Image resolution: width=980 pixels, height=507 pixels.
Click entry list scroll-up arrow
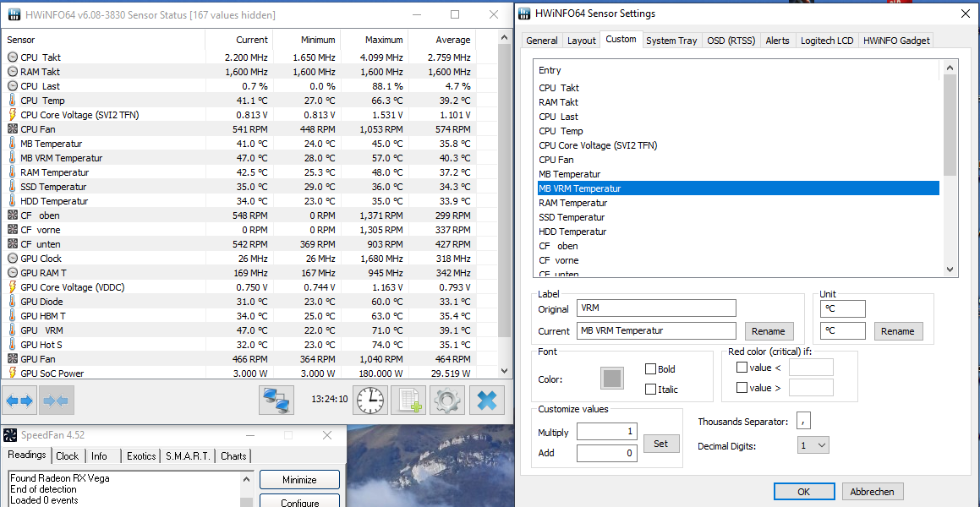[950, 67]
